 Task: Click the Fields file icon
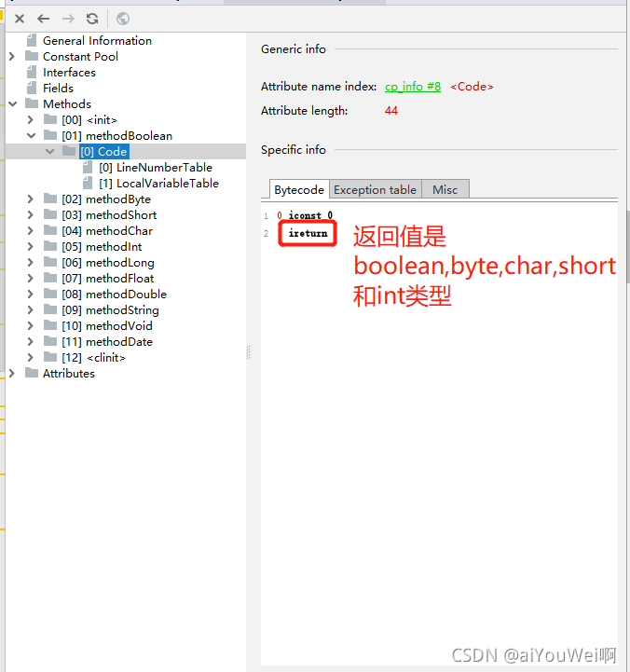pyautogui.click(x=32, y=88)
